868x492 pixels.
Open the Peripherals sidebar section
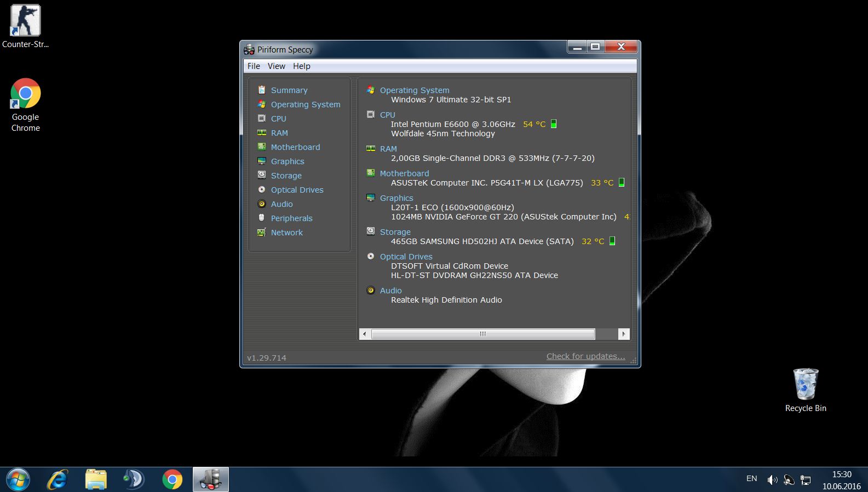(291, 218)
